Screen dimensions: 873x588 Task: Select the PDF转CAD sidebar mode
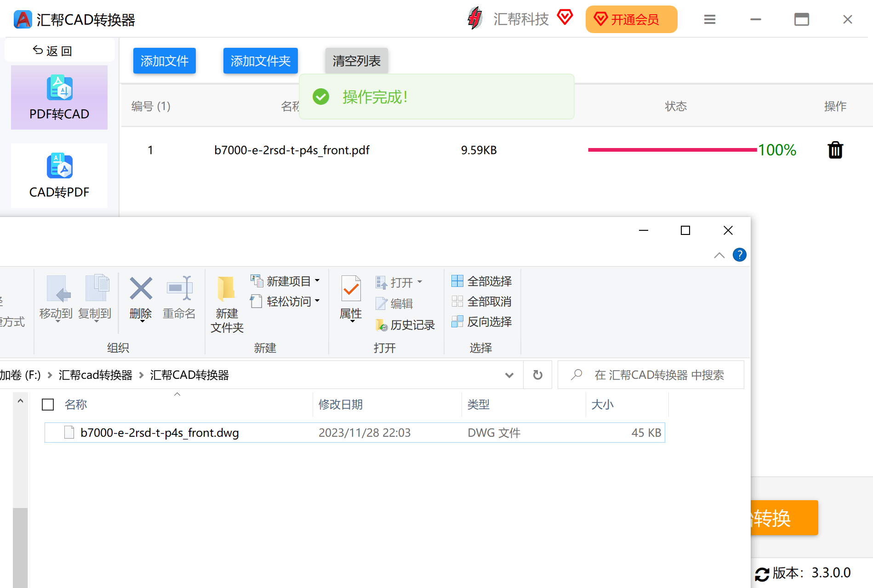(59, 97)
